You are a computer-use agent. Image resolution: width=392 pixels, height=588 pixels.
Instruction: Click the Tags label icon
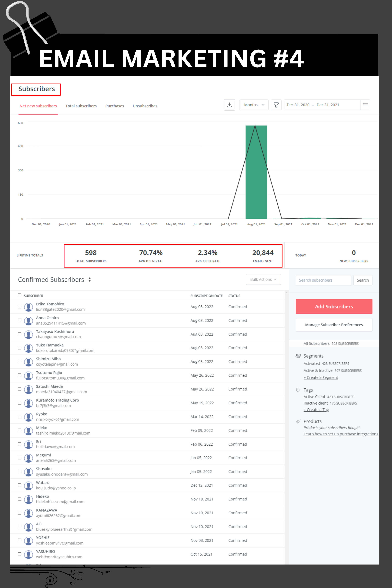point(298,390)
